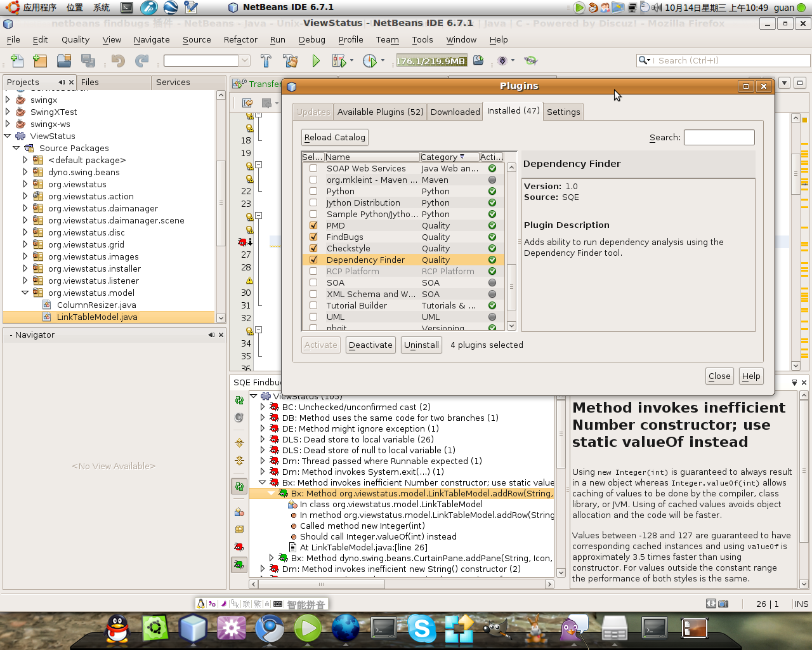Toggle the Dependency Finder plugin checkbox

coord(313,260)
